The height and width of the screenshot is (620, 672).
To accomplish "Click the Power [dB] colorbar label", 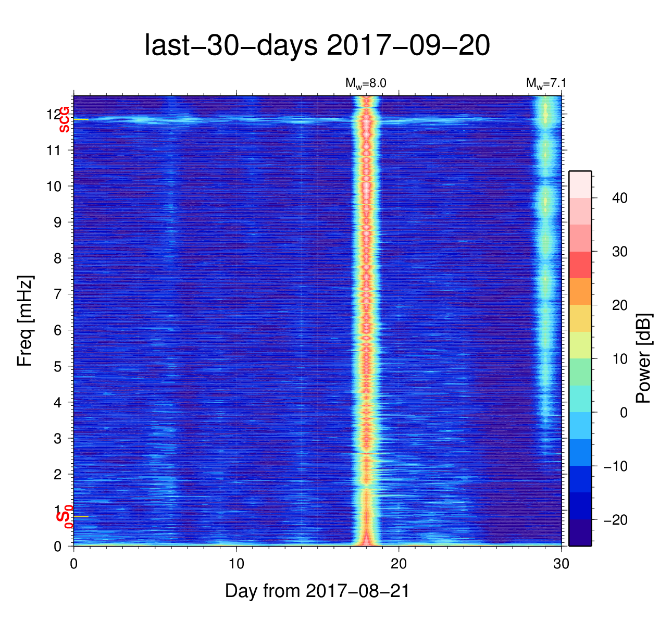I will pyautogui.click(x=644, y=358).
